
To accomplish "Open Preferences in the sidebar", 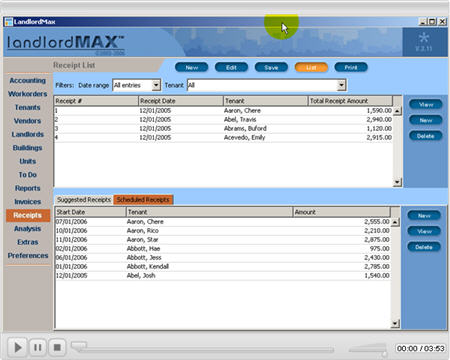I will pyautogui.click(x=28, y=256).
